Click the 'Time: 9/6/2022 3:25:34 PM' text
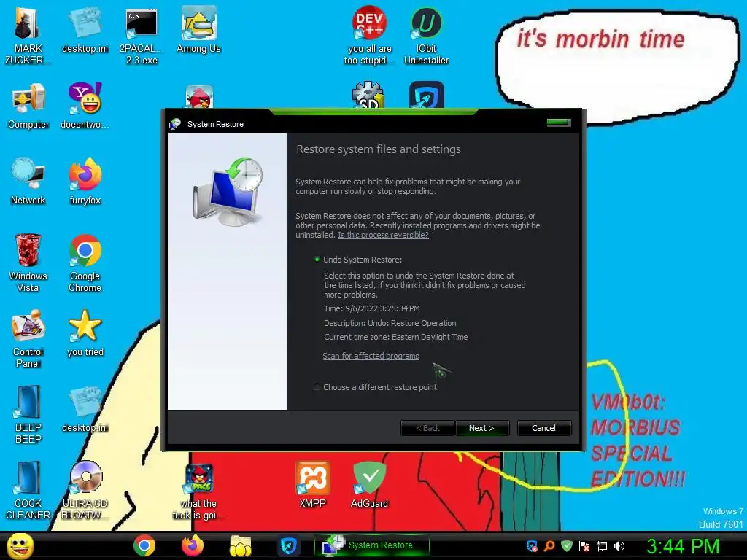Image resolution: width=747 pixels, height=560 pixels. point(371,308)
